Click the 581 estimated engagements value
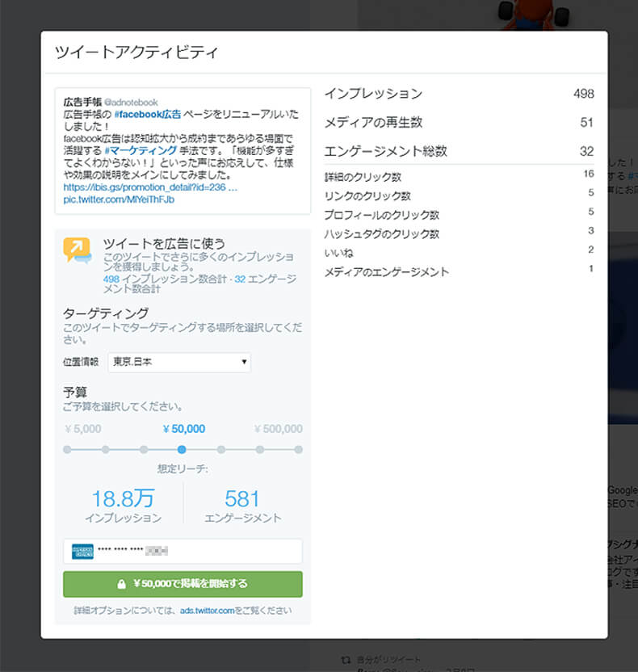This screenshot has height=672, width=638. [242, 499]
